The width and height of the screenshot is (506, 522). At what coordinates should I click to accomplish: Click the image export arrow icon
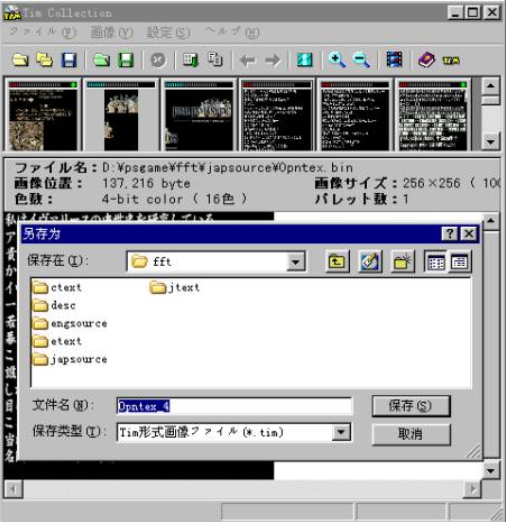pyautogui.click(x=190, y=60)
